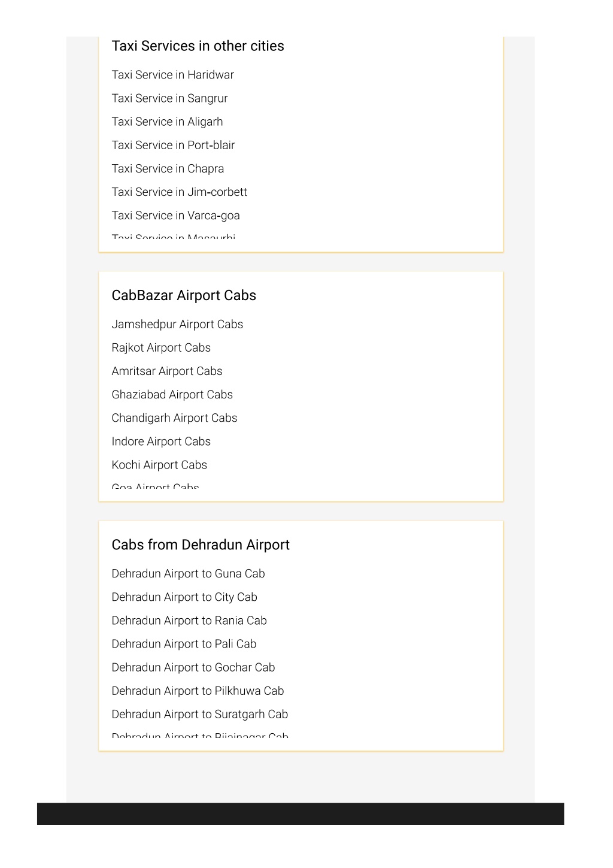Visit Ghaziabad Airport Cabs link
This screenshot has width=613, height=868.
point(172,394)
